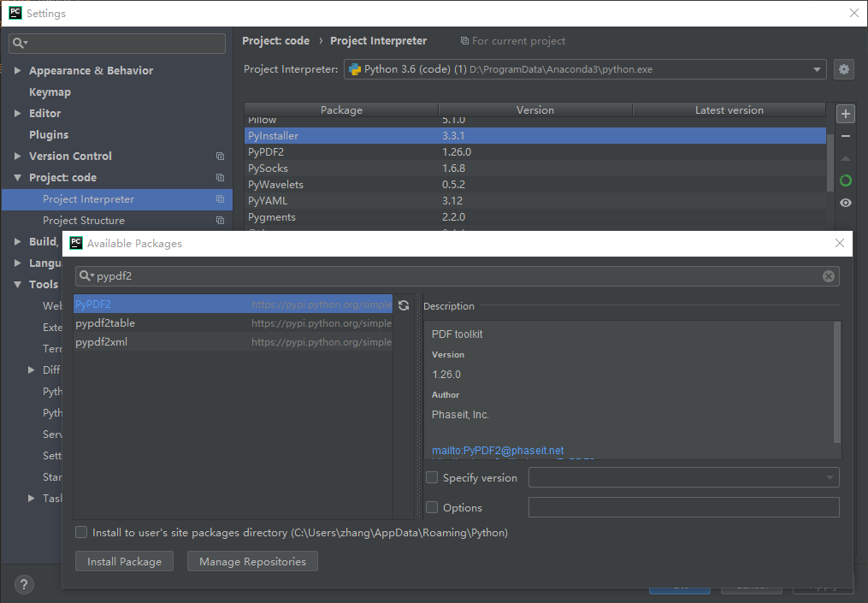Select the PySocks package row
The width and height of the screenshot is (868, 603).
(535, 168)
